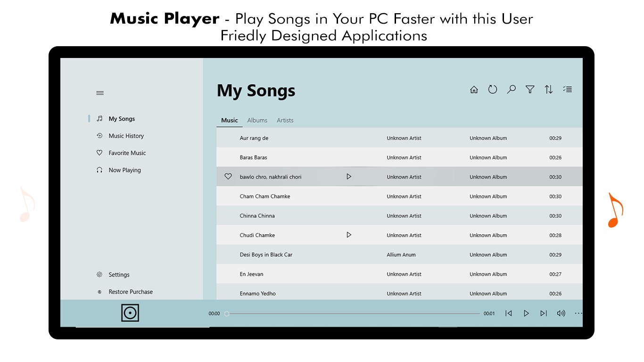This screenshot has width=644, height=362.
Task: Refresh the song list
Action: pyautogui.click(x=493, y=90)
